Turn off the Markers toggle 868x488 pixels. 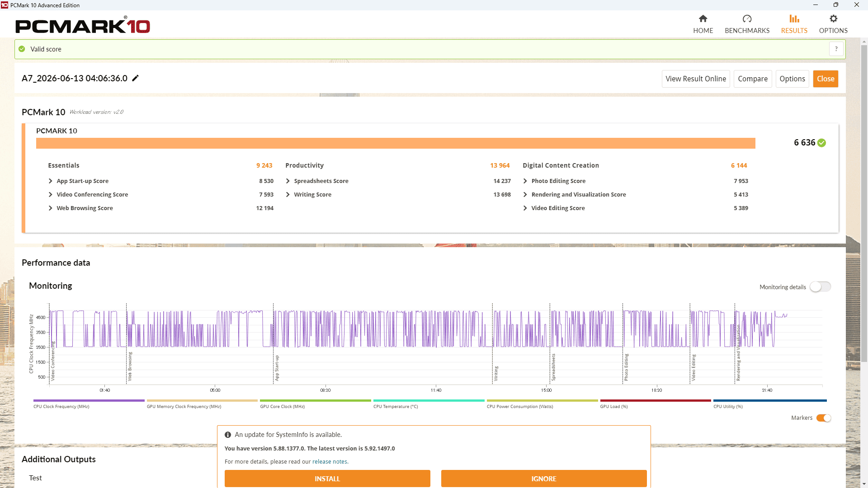[823, 418]
